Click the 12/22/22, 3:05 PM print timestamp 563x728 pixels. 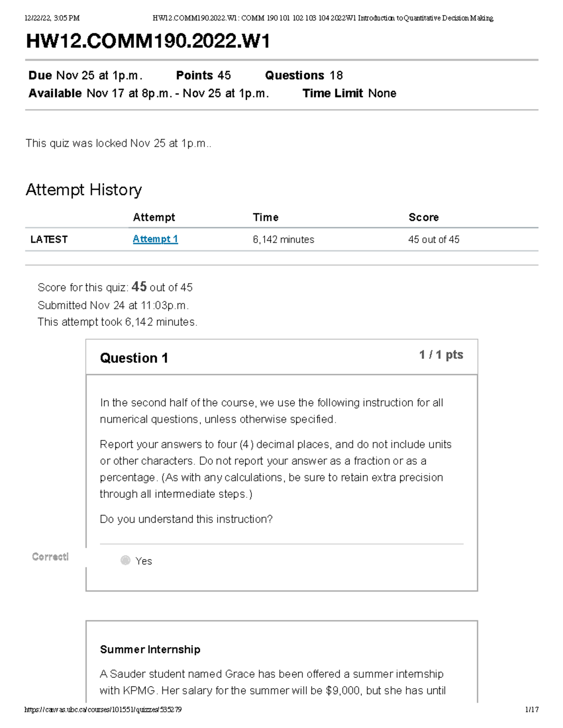52,18
